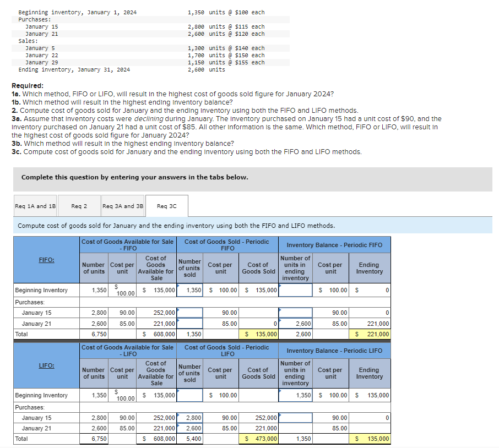
Task: Open the Req 2 tab
Action: coord(78,205)
